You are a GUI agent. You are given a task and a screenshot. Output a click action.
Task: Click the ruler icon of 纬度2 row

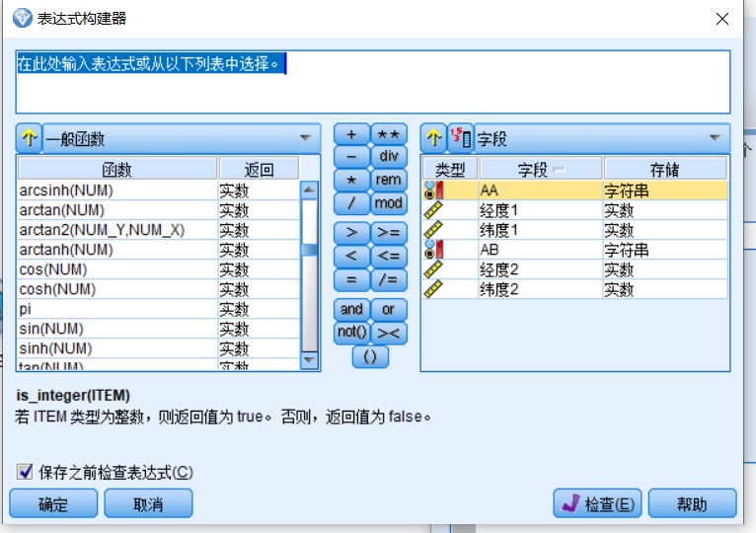[x=433, y=289]
